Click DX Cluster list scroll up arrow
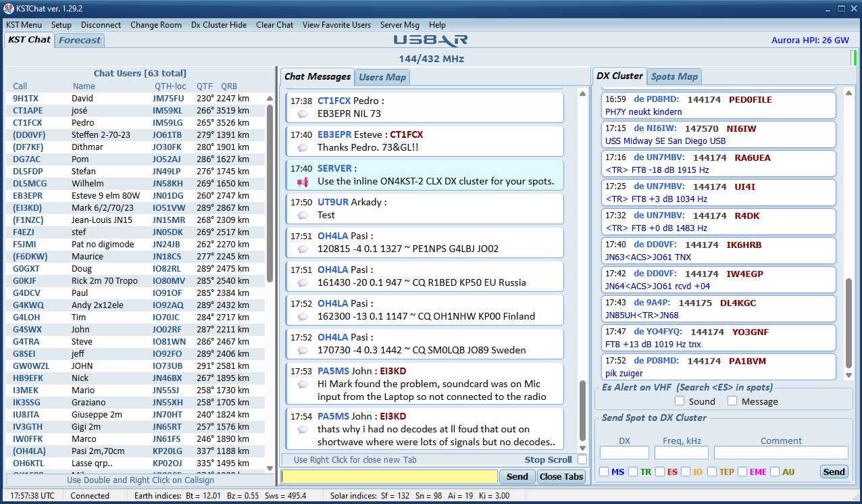This screenshot has height=504, width=862. 849,93
